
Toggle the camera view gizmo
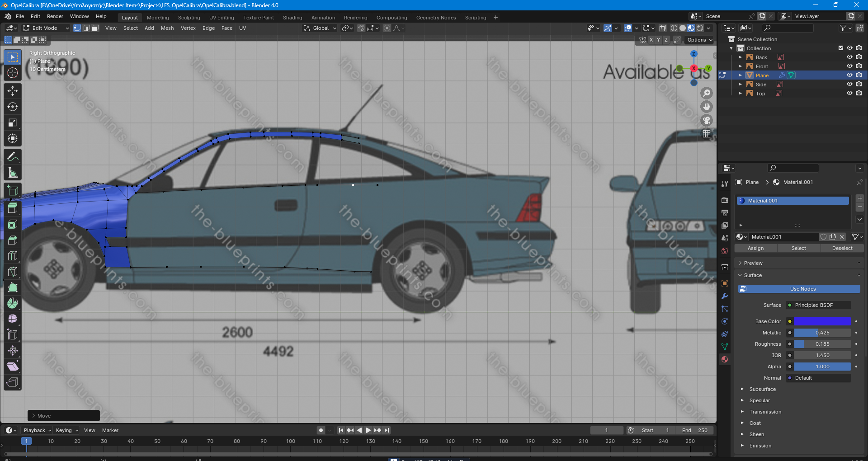coord(707,120)
